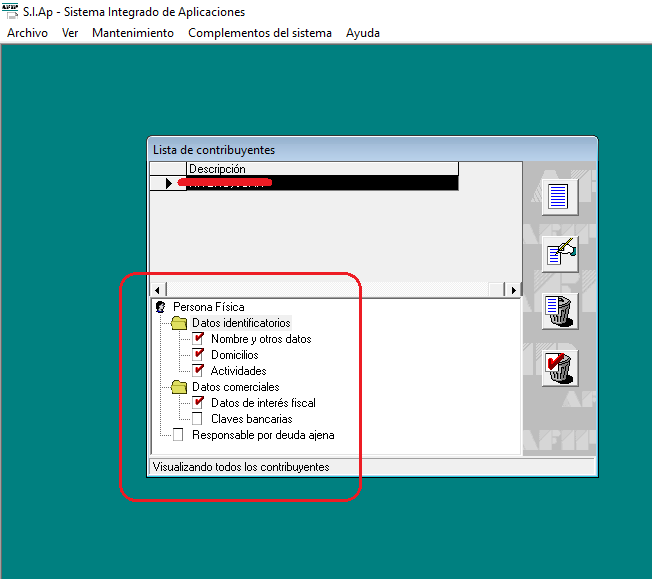The image size is (652, 579).
Task: Click the edit taxpayer pencil icon
Action: (x=557, y=253)
